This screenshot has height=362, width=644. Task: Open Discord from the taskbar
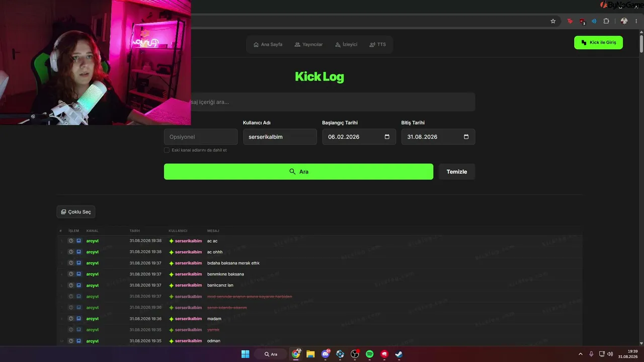pyautogui.click(x=326, y=354)
